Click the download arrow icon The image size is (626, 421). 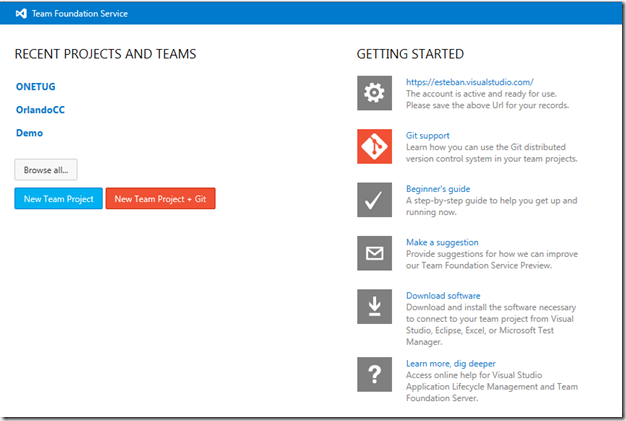pyautogui.click(x=374, y=307)
